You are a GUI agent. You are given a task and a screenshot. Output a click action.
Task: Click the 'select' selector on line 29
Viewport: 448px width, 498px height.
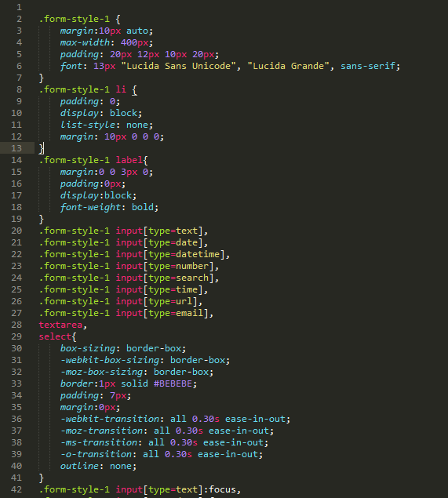coord(55,336)
